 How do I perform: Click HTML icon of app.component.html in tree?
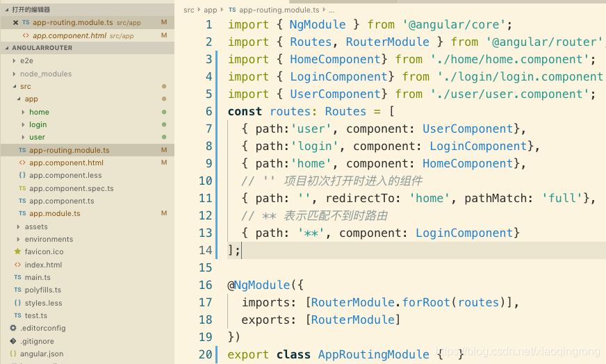22,163
